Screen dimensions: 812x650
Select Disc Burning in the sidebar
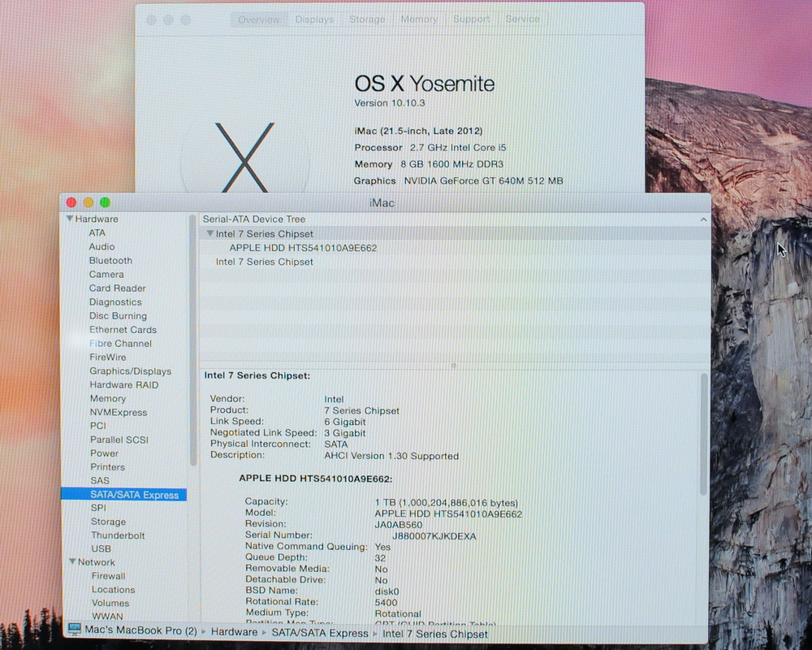[118, 316]
